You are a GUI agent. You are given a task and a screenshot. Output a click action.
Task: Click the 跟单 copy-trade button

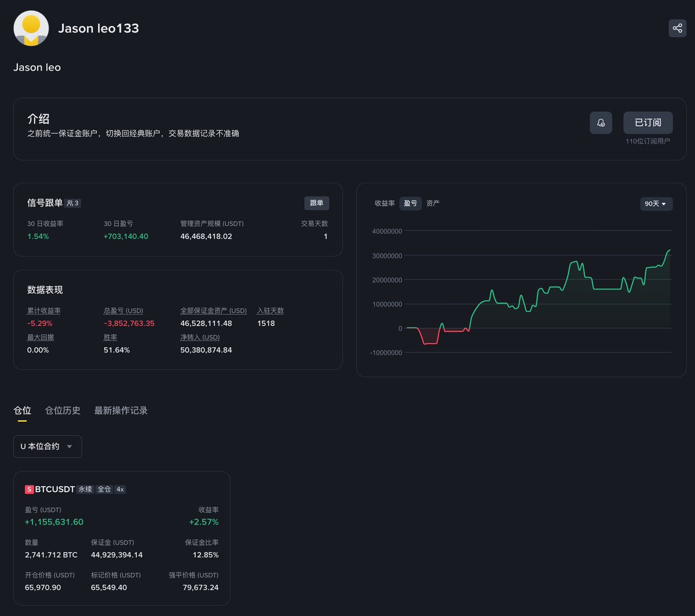(x=317, y=203)
